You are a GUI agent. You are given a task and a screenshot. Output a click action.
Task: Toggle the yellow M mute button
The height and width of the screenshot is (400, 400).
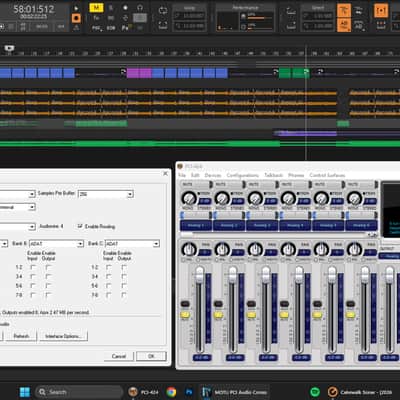[x=96, y=8]
